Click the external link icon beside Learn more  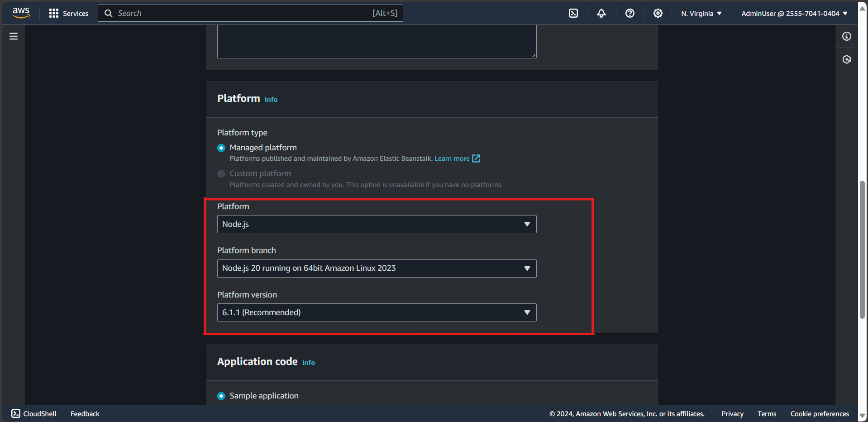476,158
